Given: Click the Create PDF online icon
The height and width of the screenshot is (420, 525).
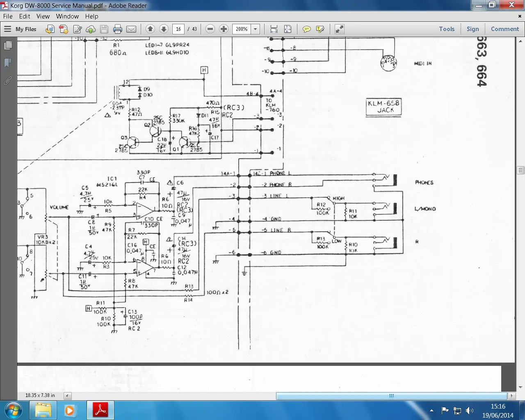Looking at the screenshot, I should pyautogui.click(x=64, y=29).
